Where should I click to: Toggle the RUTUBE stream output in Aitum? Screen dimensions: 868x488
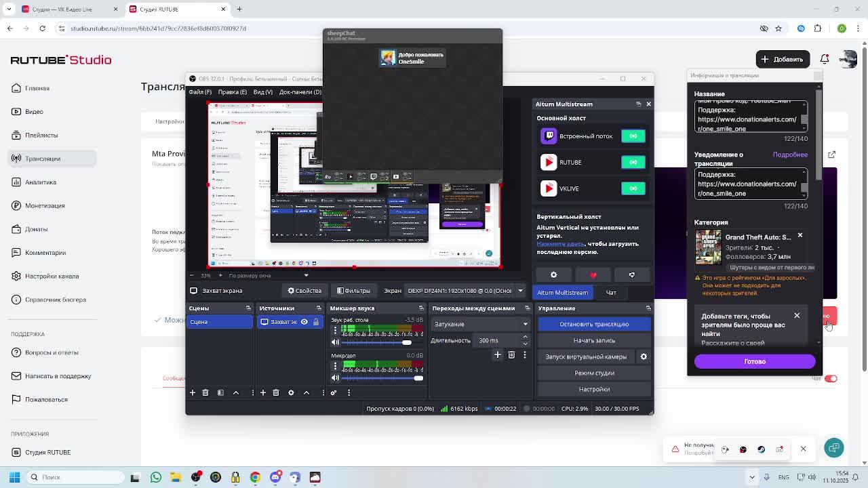click(x=633, y=163)
